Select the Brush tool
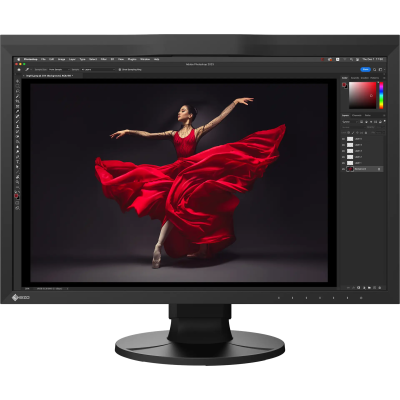The width and height of the screenshot is (400, 400). 18,122
